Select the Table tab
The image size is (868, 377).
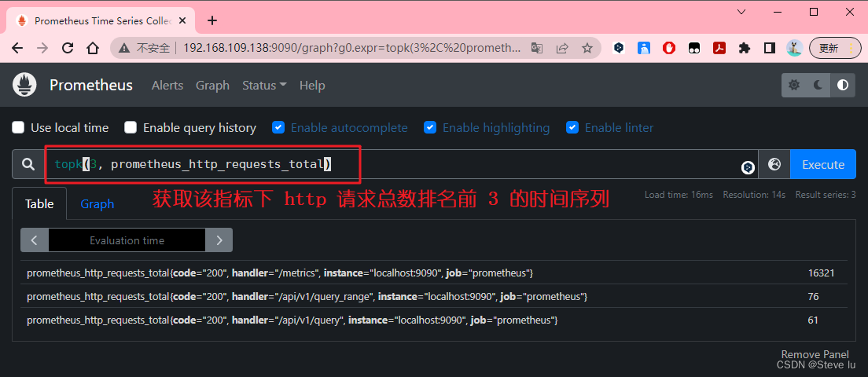click(39, 204)
